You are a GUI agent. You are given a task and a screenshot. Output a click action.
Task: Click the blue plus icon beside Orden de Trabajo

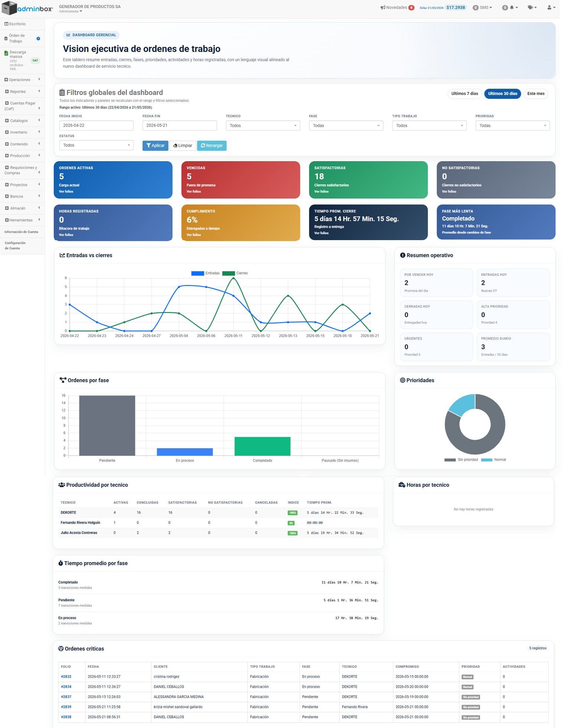click(38, 39)
